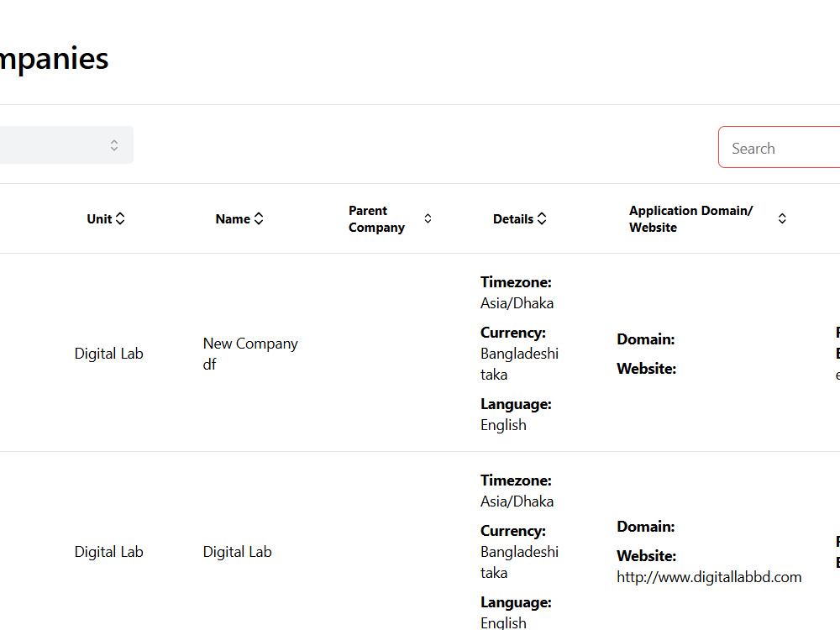Select the Digital Lab company name cell
Screen dimensions: 840x630
click(238, 552)
